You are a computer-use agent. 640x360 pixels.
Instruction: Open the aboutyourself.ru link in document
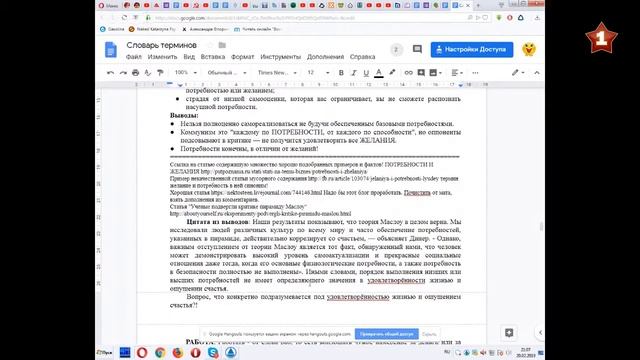(x=260, y=213)
